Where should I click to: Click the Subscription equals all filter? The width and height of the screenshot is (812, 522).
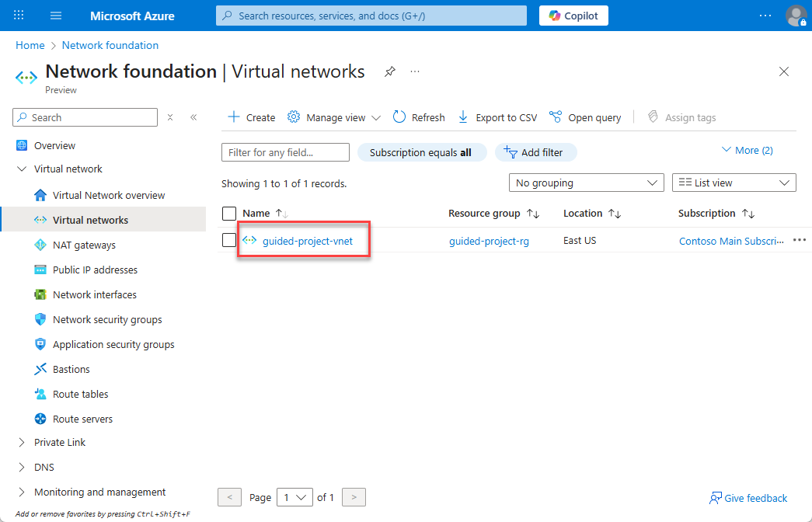421,152
